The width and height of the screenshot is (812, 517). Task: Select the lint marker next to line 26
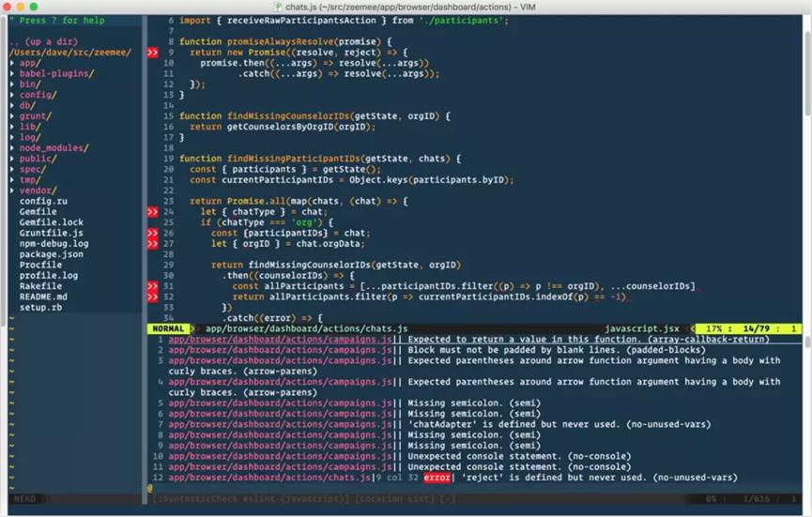[152, 233]
